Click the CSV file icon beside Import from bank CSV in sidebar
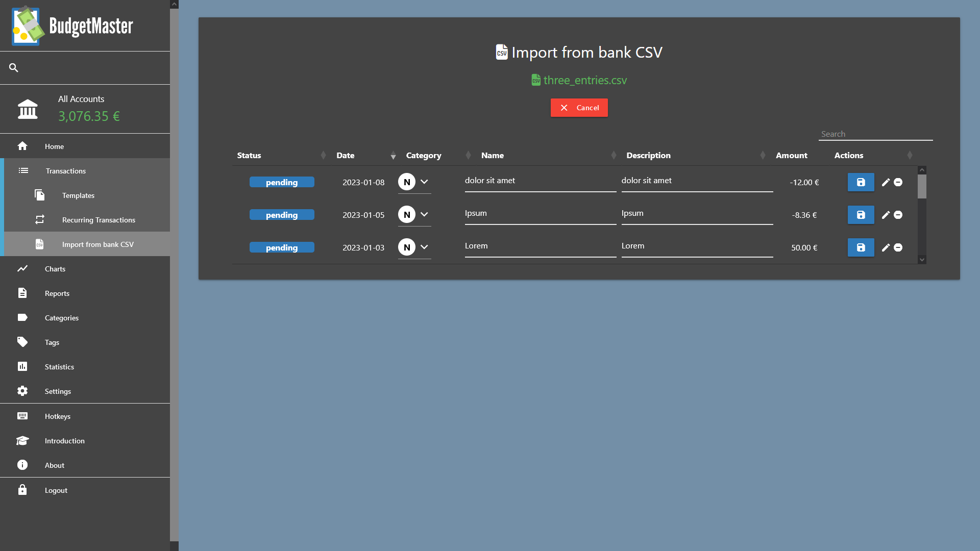 pos(40,244)
